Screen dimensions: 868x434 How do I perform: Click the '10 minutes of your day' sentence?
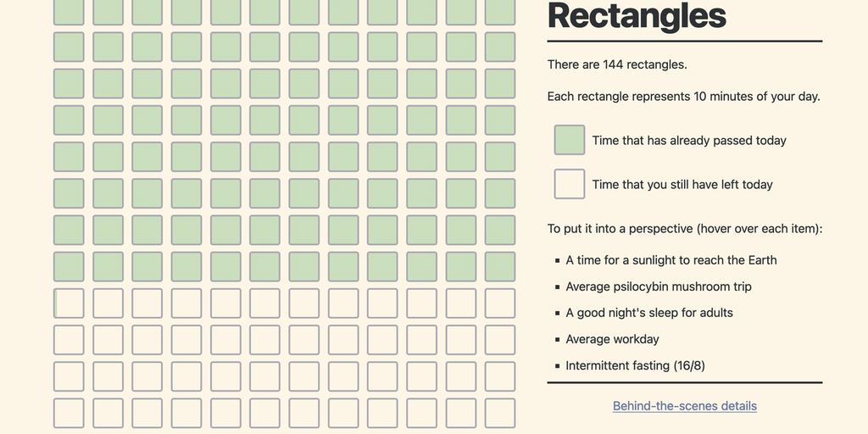[x=683, y=97]
